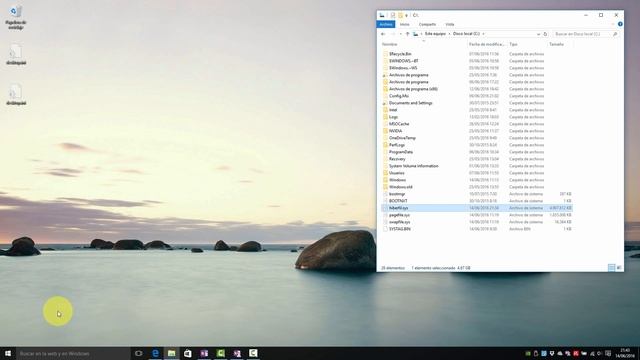Open the Windows Start menu
The image size is (640, 360).
tap(8, 353)
